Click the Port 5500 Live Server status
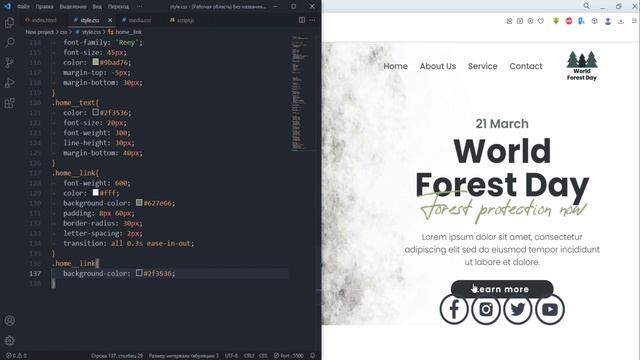 (289, 356)
